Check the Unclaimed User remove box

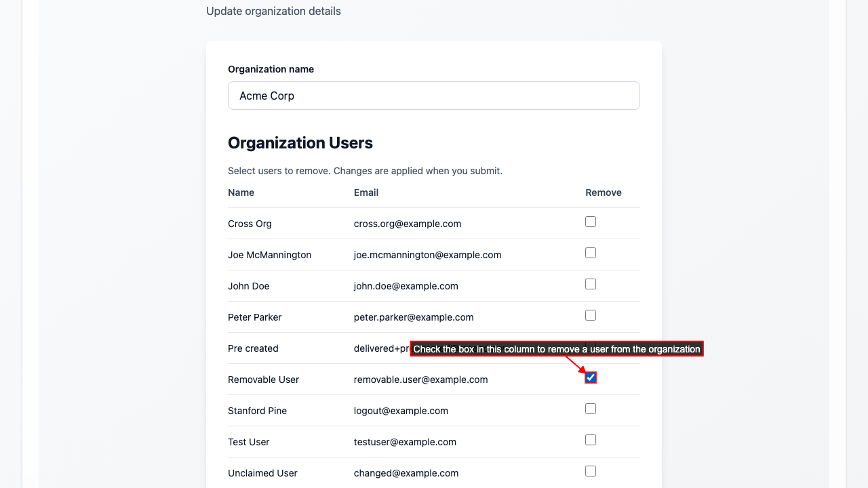point(591,471)
